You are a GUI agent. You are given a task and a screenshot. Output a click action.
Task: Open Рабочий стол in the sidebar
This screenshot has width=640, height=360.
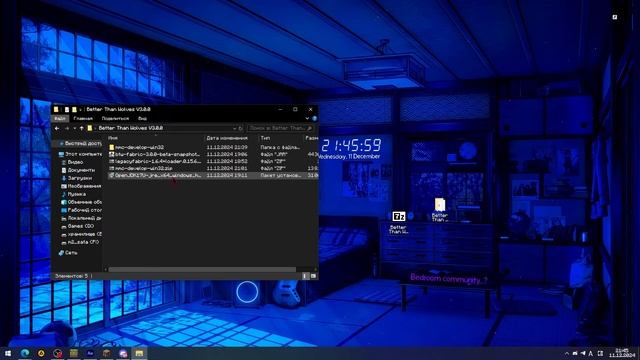click(x=81, y=210)
